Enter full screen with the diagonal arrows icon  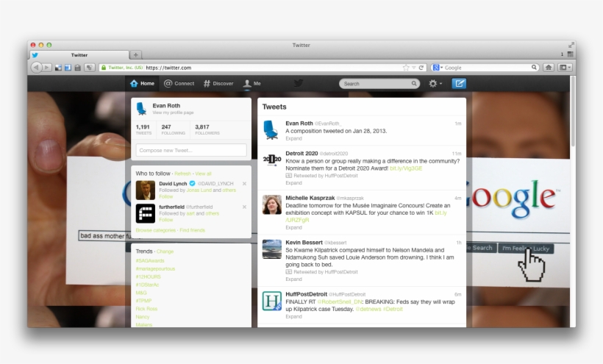point(571,45)
